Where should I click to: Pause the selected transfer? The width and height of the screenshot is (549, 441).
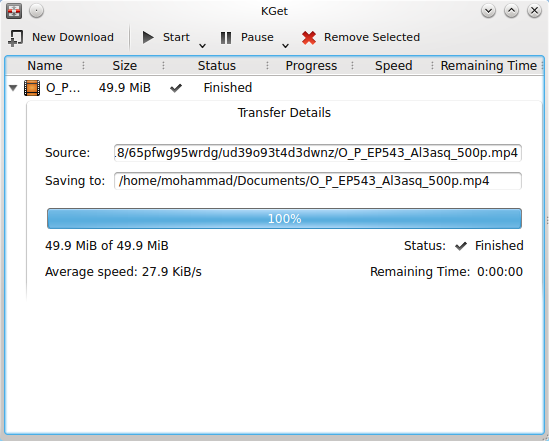tap(247, 37)
